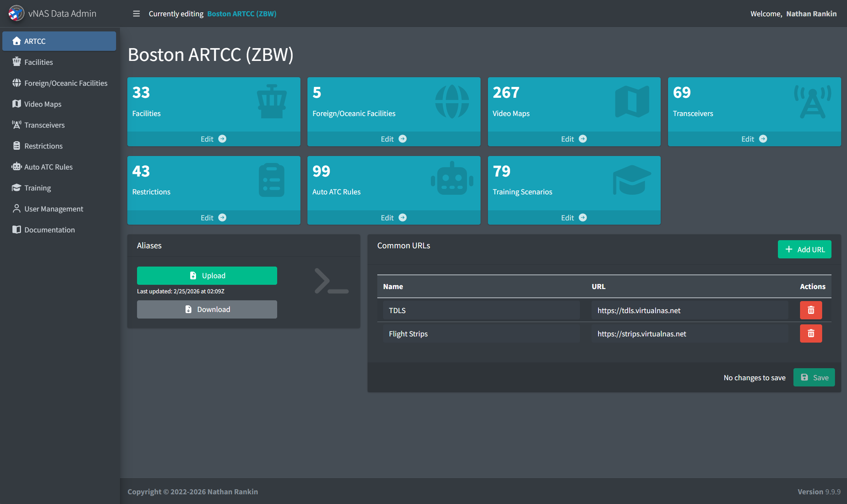The image size is (847, 504).
Task: Delete the Flight Strips URL row
Action: [811, 334]
